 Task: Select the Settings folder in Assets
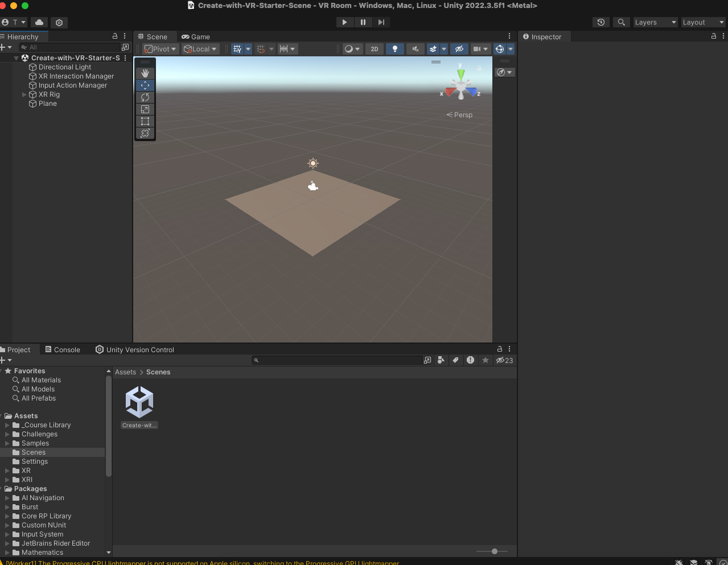(35, 461)
